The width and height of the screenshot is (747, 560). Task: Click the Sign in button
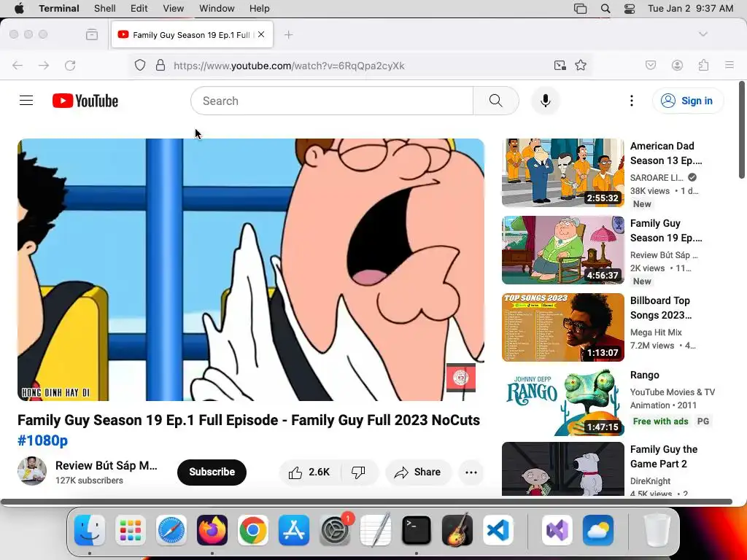click(x=687, y=101)
